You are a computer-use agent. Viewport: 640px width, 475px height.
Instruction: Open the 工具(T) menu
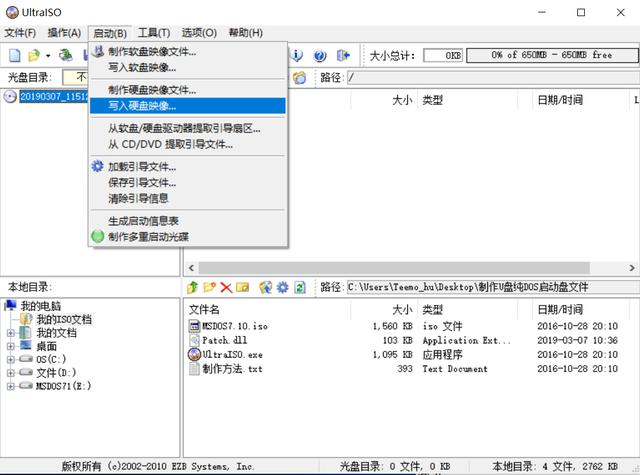coord(154,33)
